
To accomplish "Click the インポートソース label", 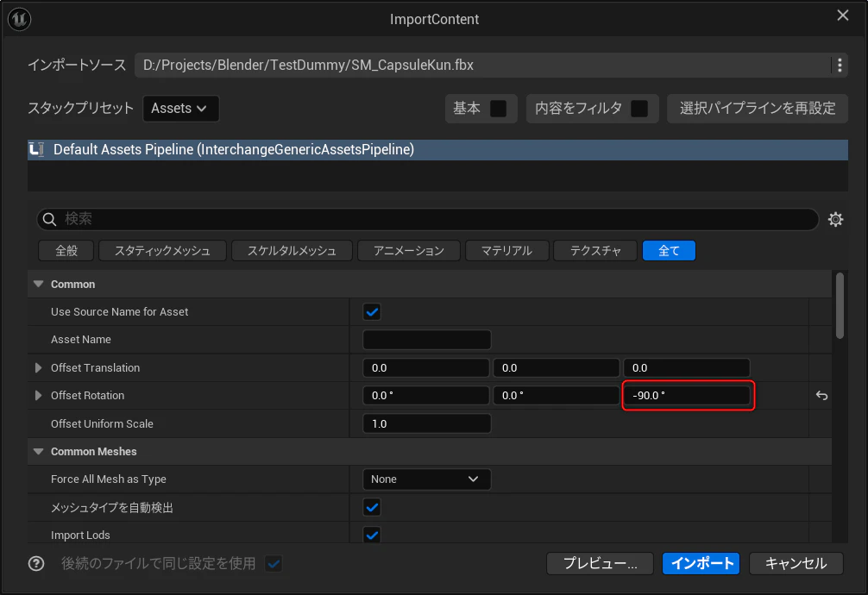I will pyautogui.click(x=77, y=66).
